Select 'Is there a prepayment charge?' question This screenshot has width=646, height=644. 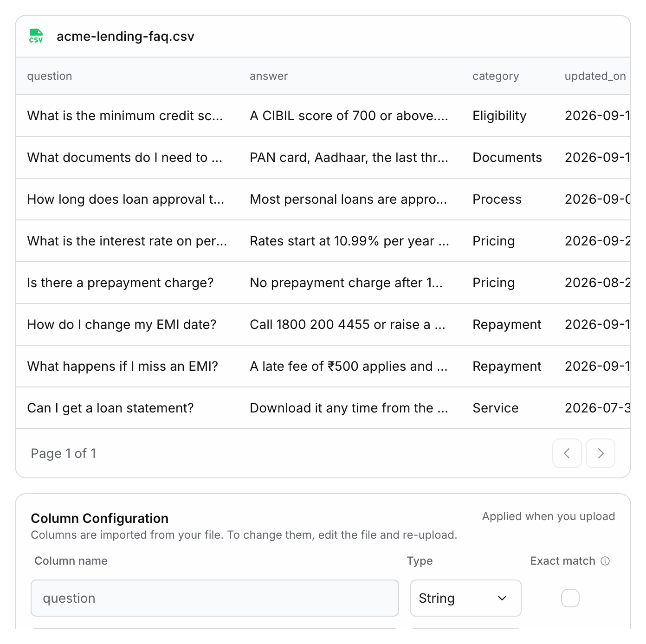121,283
